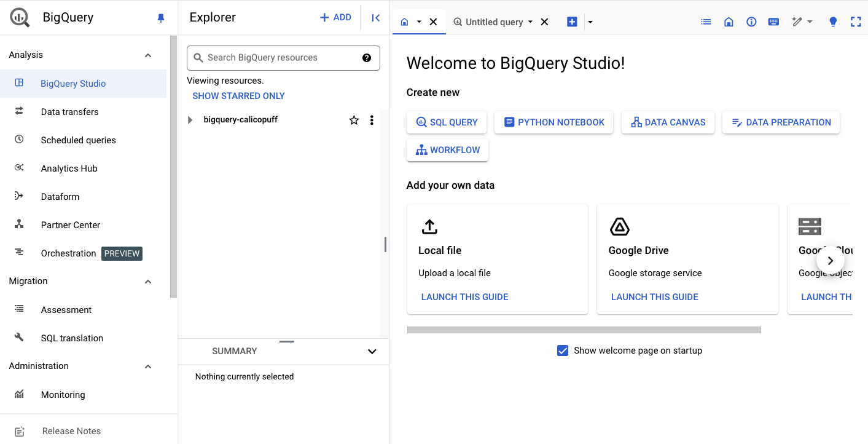Create a new WORKFLOW

point(447,150)
